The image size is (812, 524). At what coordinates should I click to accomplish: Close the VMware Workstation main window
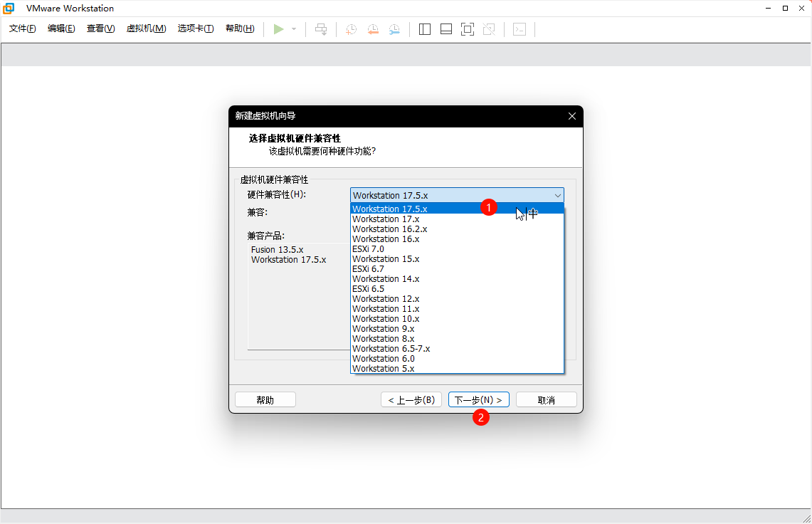click(x=801, y=9)
